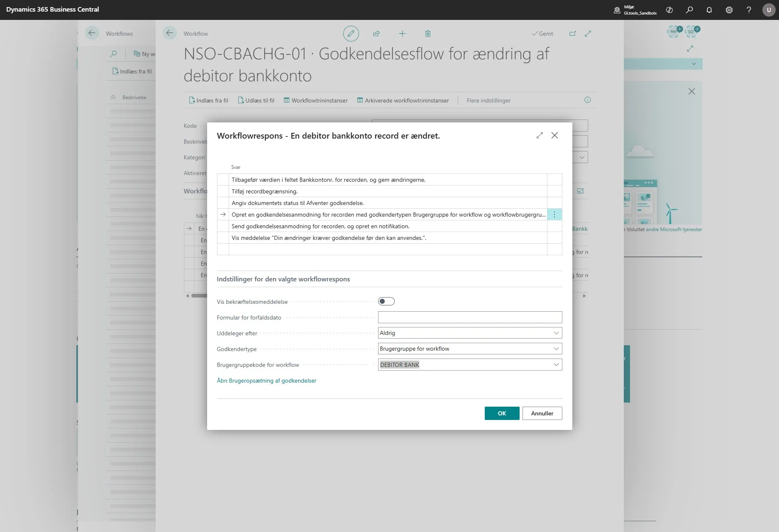The image size is (779, 532).
Task: Expand the teal bar chevron in right panel
Action: [694, 64]
